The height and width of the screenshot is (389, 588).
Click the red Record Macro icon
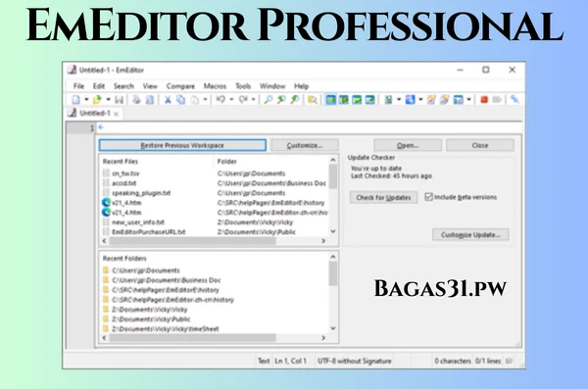tap(484, 99)
